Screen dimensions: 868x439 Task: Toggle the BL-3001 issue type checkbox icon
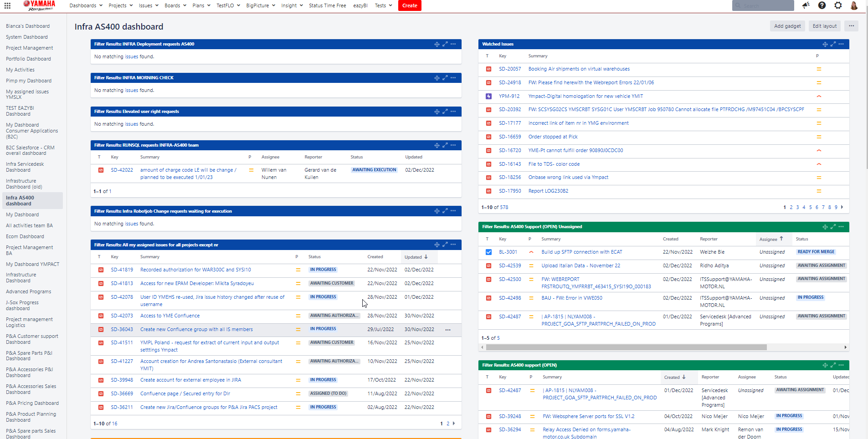488,252
